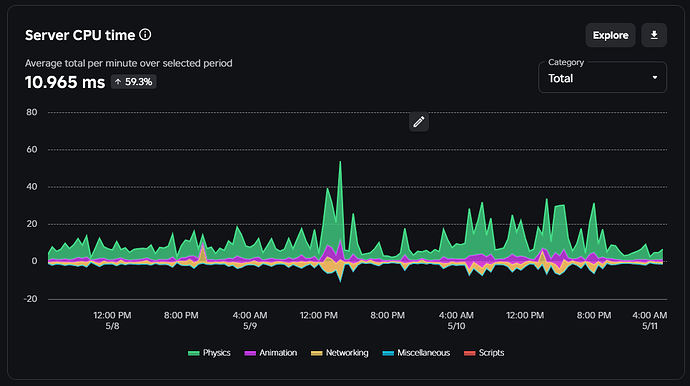
Task: Click the Average total per minute subtitle
Action: click(x=128, y=63)
